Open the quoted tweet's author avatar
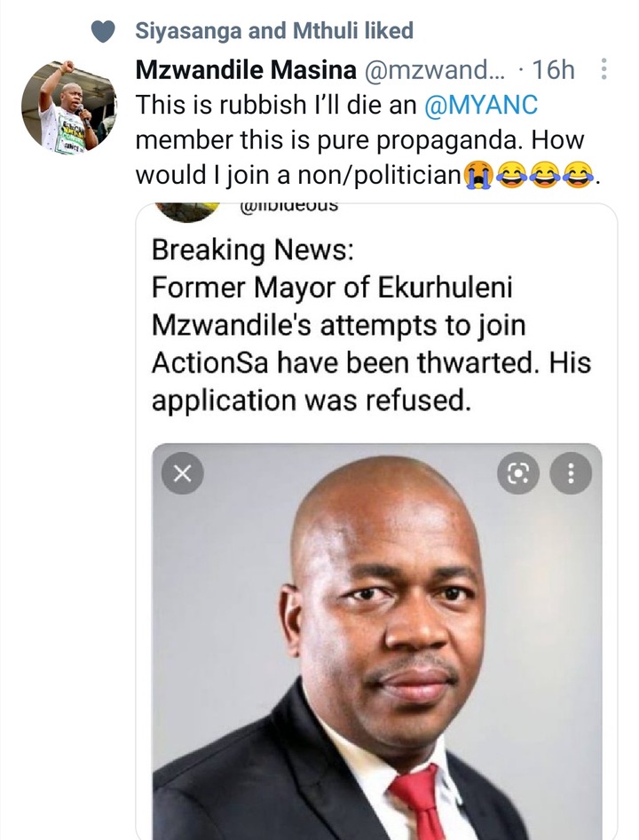Screen dimensions: 639x840 point(190,210)
